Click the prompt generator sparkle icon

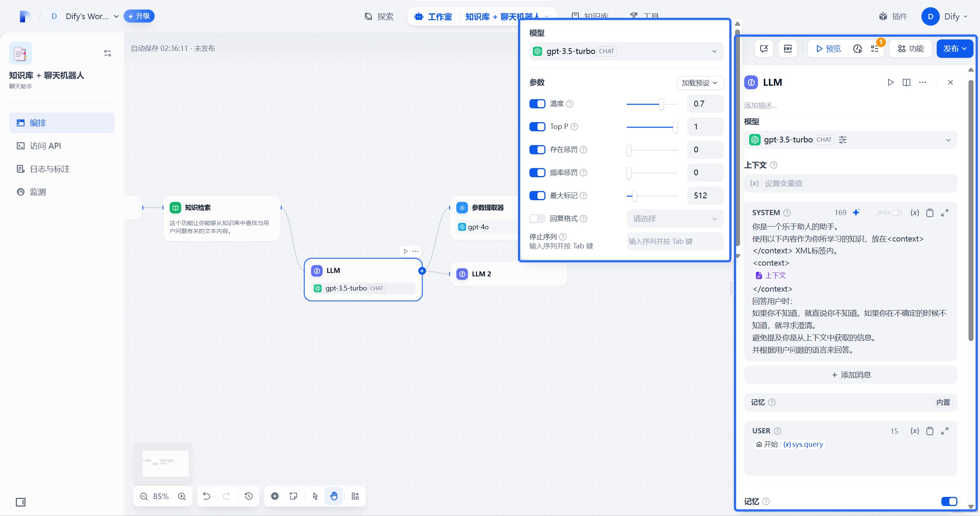point(856,212)
